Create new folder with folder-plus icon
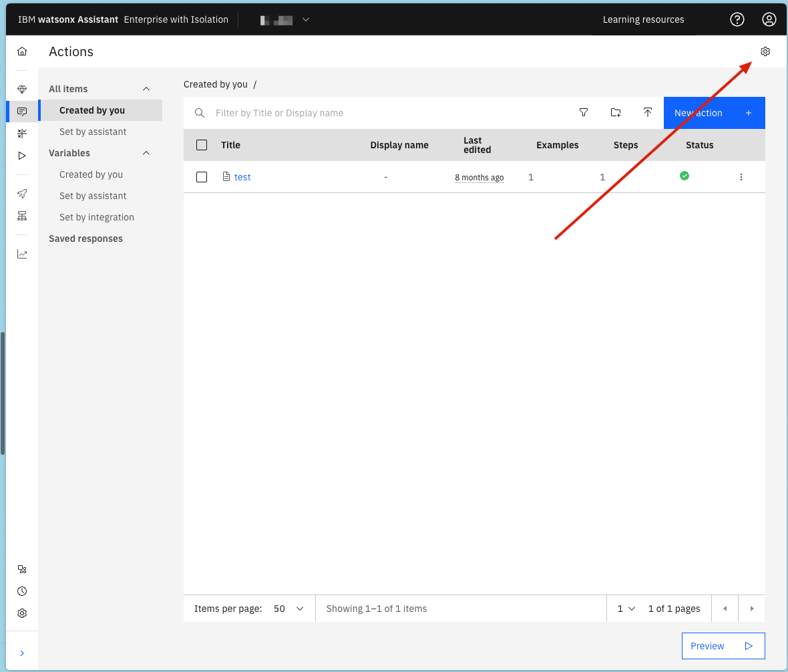Viewport: 788px width, 672px height. coord(616,113)
